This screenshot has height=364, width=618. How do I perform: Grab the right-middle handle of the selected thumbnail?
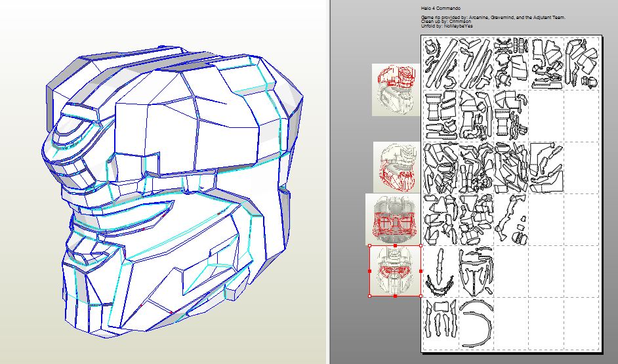(421, 271)
